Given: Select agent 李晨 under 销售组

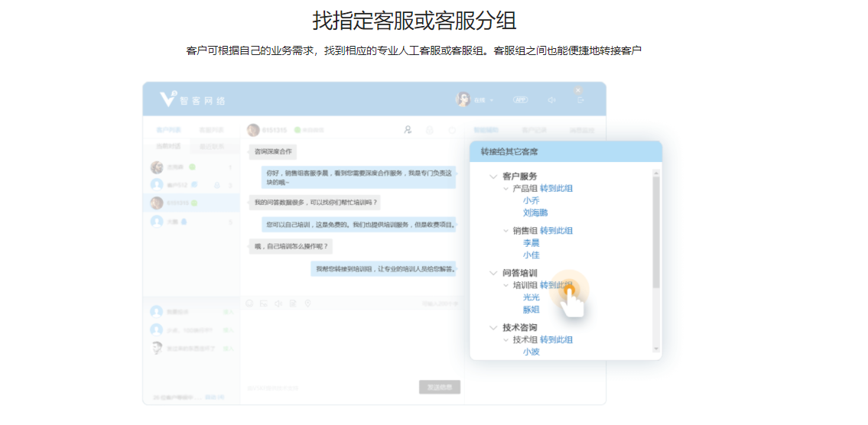Looking at the screenshot, I should pyautogui.click(x=531, y=243).
